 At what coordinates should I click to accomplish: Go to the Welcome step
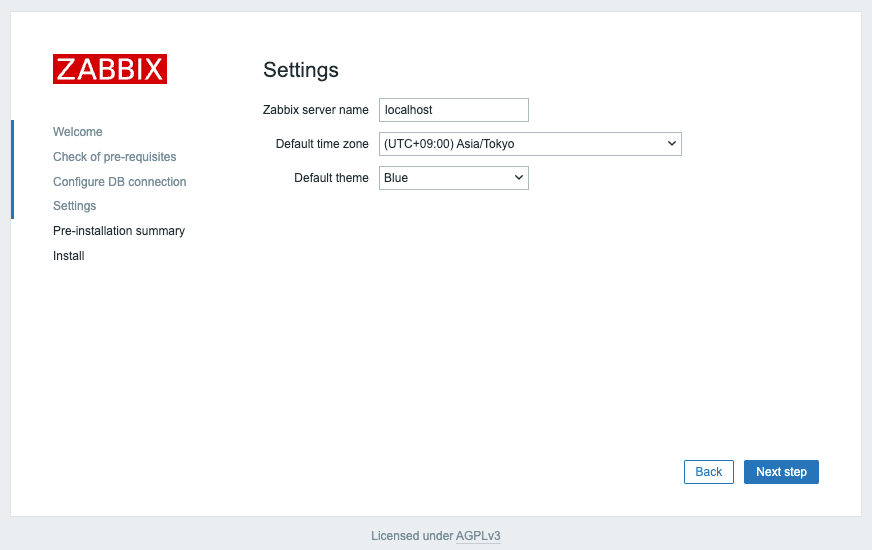click(x=77, y=132)
